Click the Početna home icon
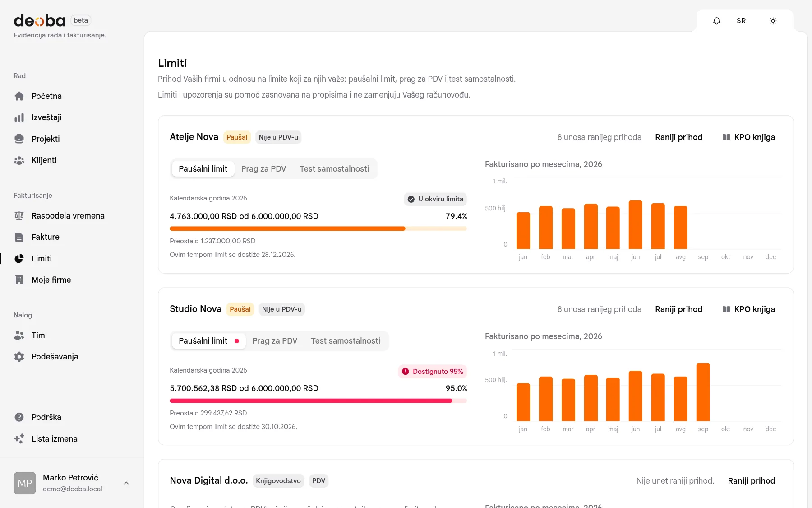Image resolution: width=812 pixels, height=508 pixels. [x=19, y=96]
